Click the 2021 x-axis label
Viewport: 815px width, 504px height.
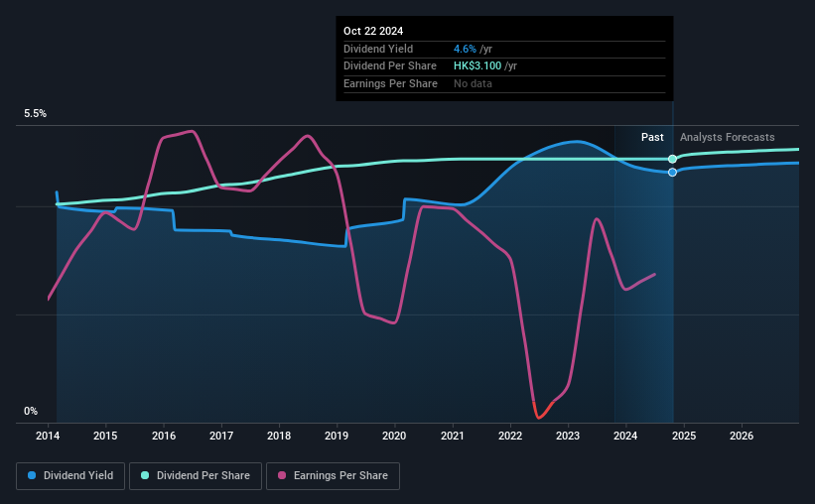coord(453,436)
